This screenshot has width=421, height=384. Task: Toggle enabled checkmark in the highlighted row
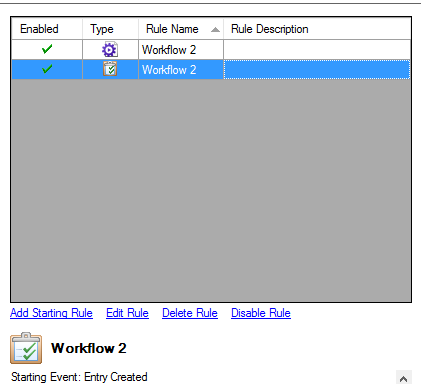point(47,69)
